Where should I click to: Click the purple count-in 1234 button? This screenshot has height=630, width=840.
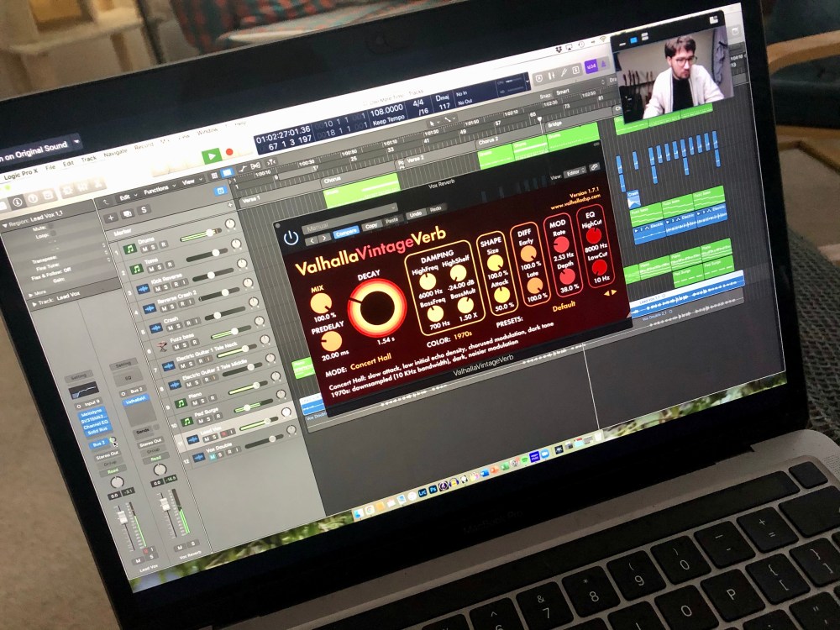pos(591,66)
